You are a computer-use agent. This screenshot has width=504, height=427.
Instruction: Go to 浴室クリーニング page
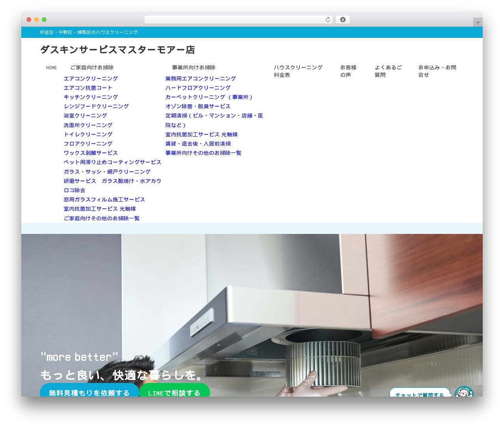85,116
